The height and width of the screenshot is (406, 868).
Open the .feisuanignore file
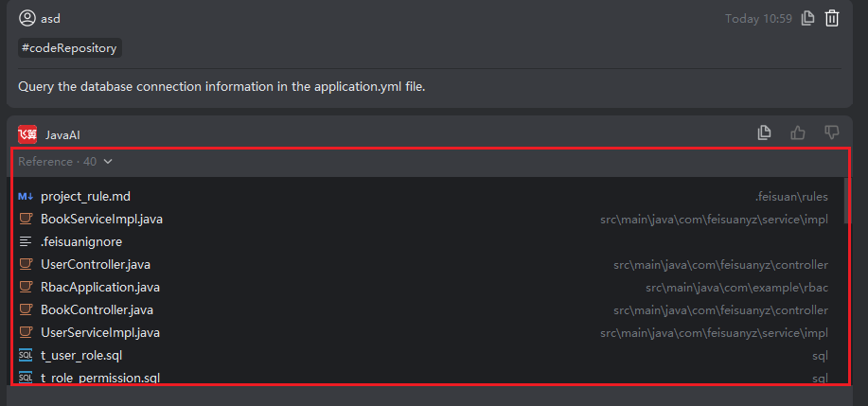tap(80, 242)
